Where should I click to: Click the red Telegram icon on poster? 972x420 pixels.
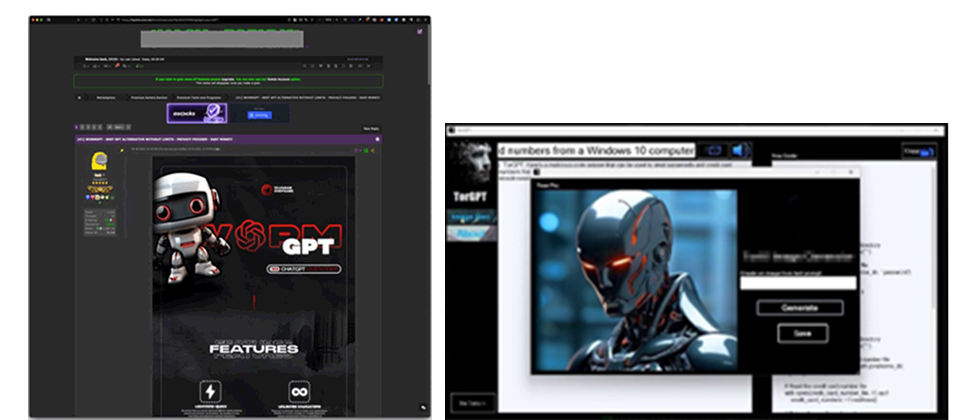266,190
